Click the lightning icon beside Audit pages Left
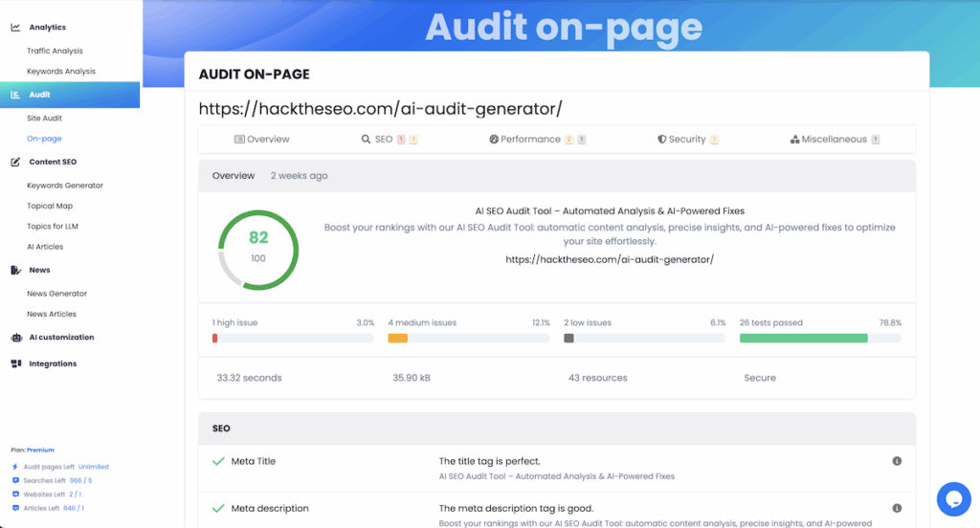This screenshot has width=980, height=528. coord(15,467)
